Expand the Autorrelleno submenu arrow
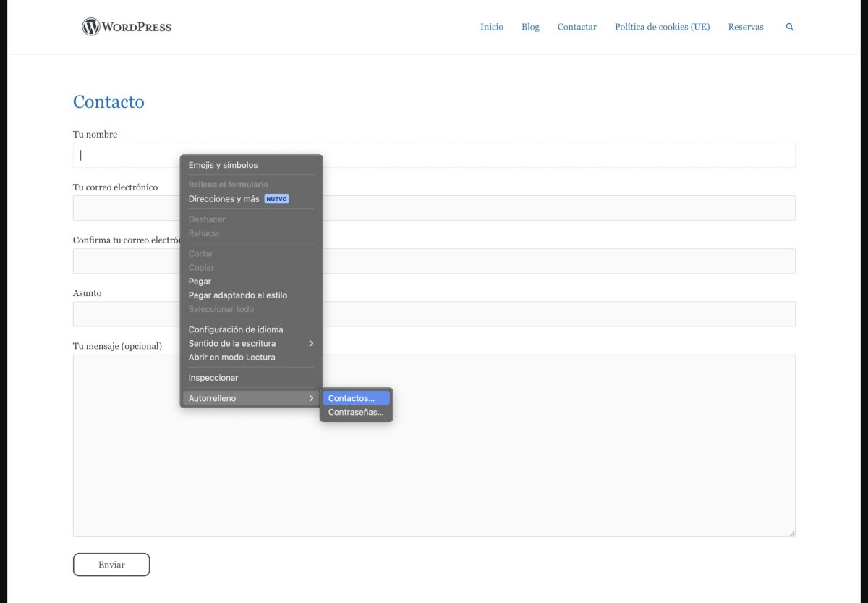 coord(311,398)
